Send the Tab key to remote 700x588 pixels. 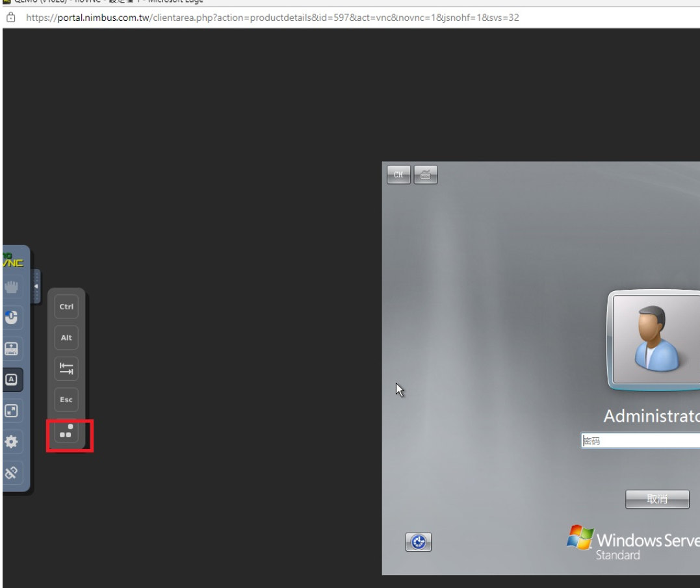click(x=66, y=369)
